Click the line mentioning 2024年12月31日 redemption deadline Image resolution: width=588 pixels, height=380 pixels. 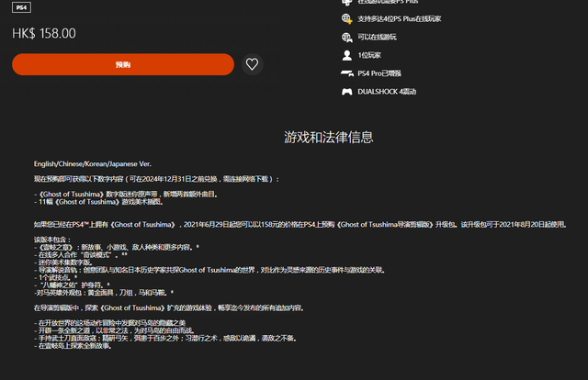(x=157, y=179)
